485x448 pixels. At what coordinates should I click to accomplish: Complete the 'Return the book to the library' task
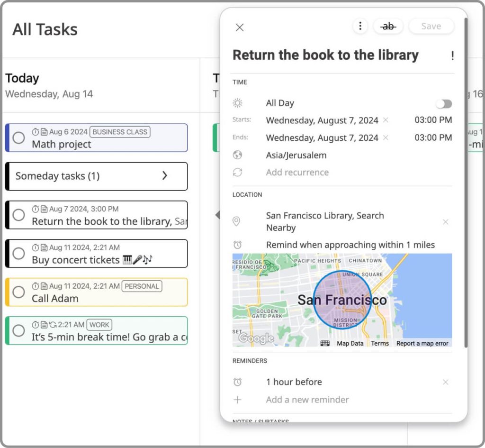[x=18, y=215]
